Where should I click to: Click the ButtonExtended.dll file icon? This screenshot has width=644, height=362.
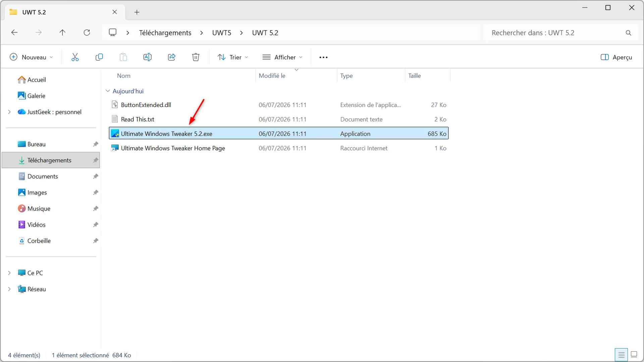(x=115, y=105)
